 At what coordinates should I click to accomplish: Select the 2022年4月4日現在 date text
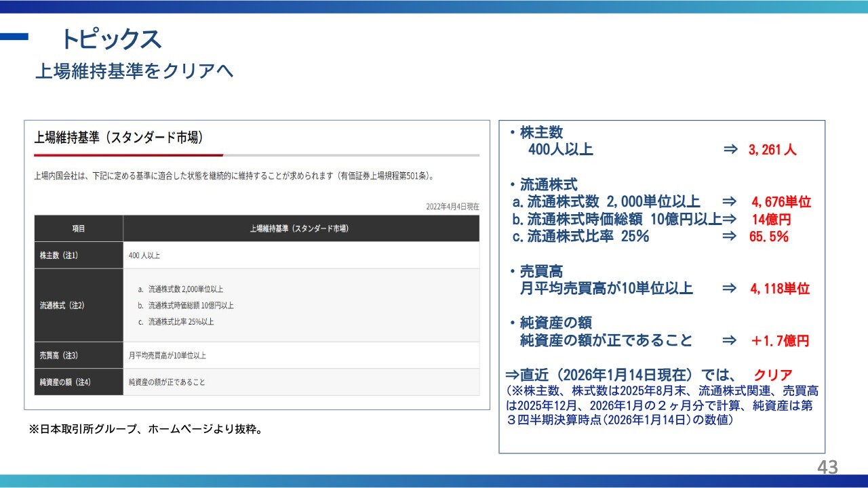452,206
